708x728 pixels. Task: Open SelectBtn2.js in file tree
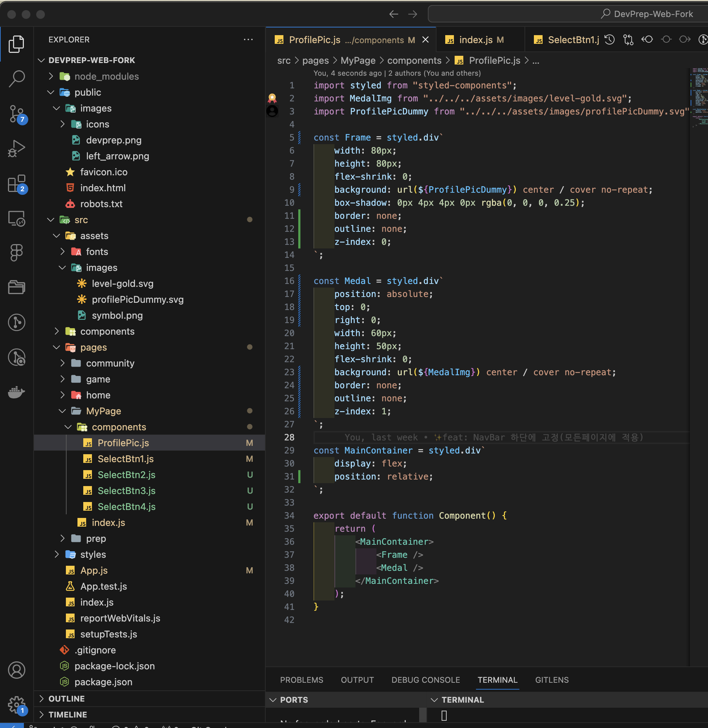pos(126,475)
